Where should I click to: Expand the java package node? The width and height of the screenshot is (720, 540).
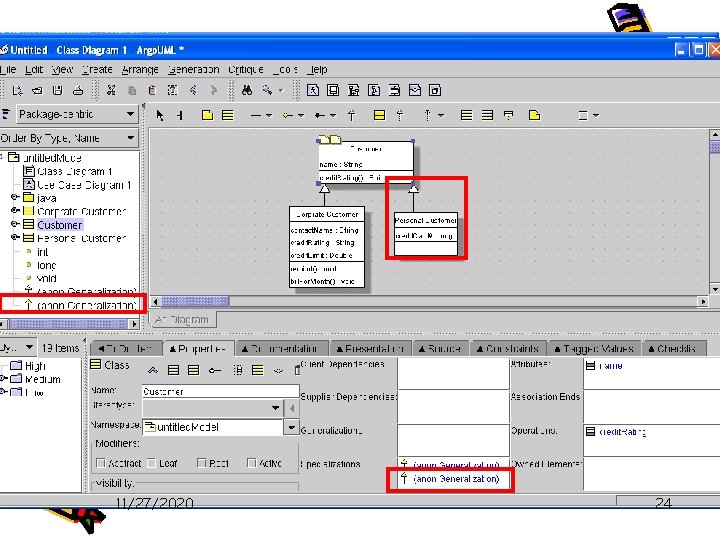15,197
